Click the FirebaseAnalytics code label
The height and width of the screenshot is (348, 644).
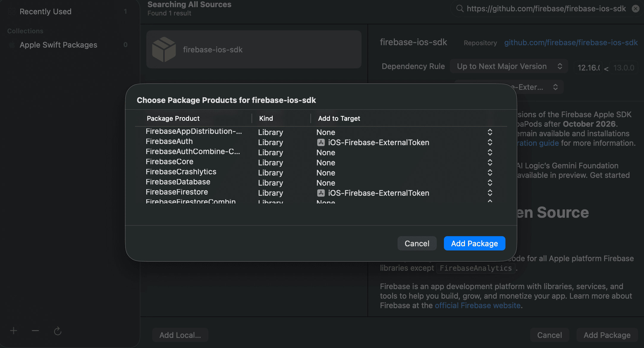click(476, 268)
